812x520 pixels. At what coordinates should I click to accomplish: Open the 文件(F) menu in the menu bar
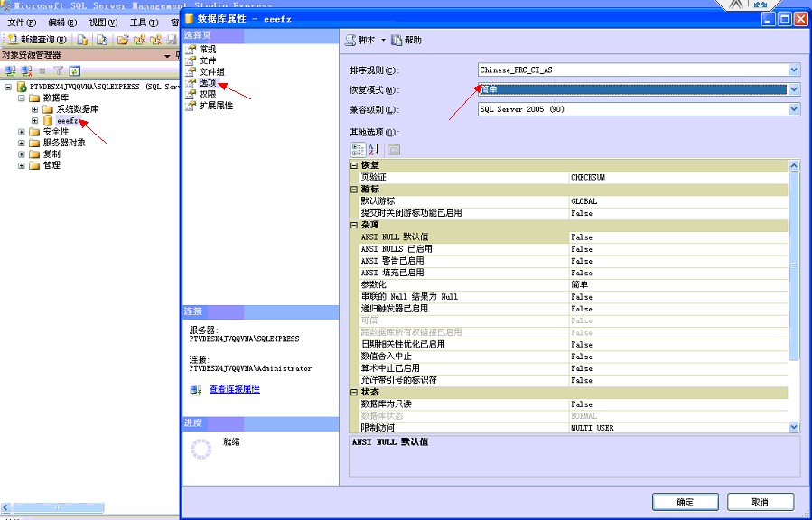pos(22,23)
